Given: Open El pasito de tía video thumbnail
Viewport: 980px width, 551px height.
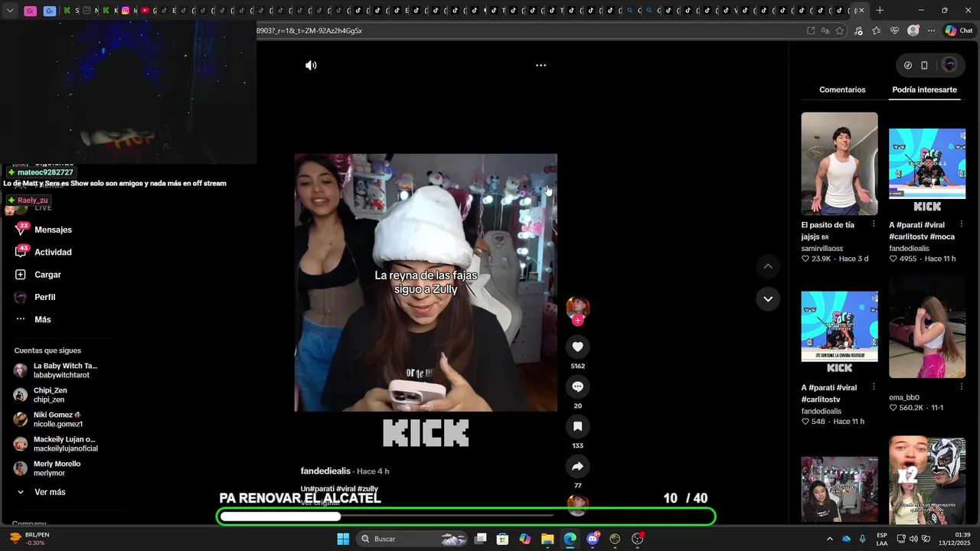Looking at the screenshot, I should [839, 164].
